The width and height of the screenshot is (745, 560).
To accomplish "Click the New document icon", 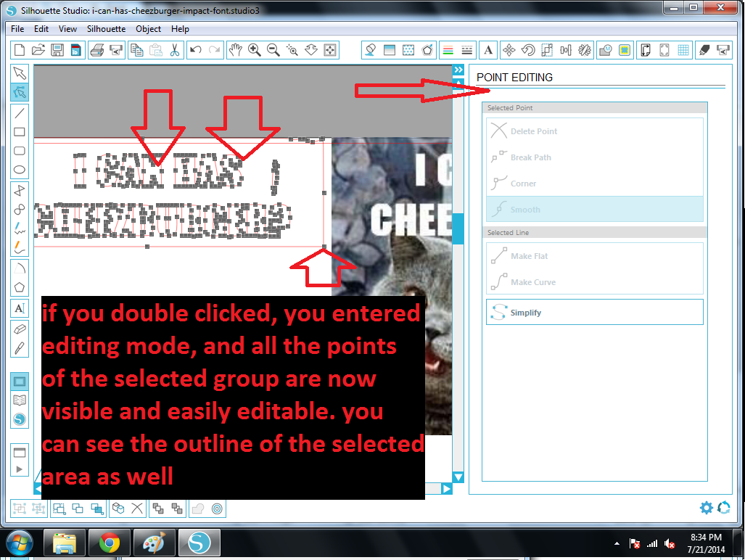I will (x=20, y=50).
